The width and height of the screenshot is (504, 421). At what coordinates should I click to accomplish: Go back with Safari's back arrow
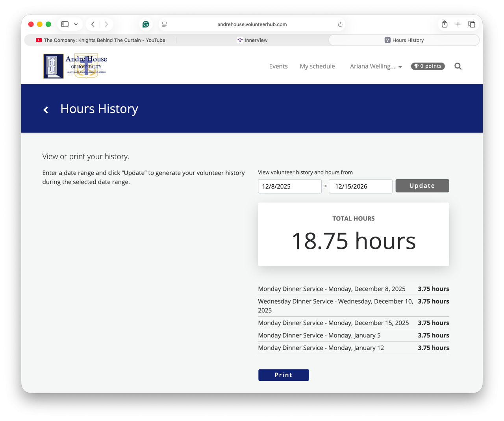[x=93, y=24]
